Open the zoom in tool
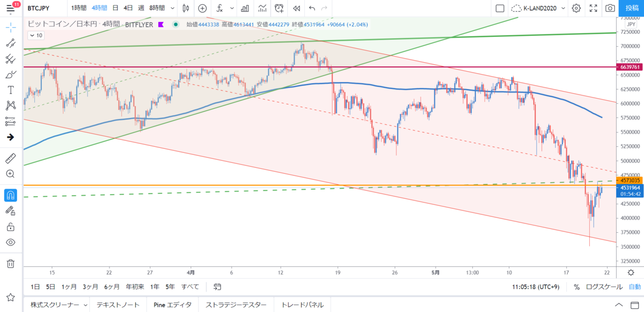Screen dimensions: 644x312 (10, 174)
